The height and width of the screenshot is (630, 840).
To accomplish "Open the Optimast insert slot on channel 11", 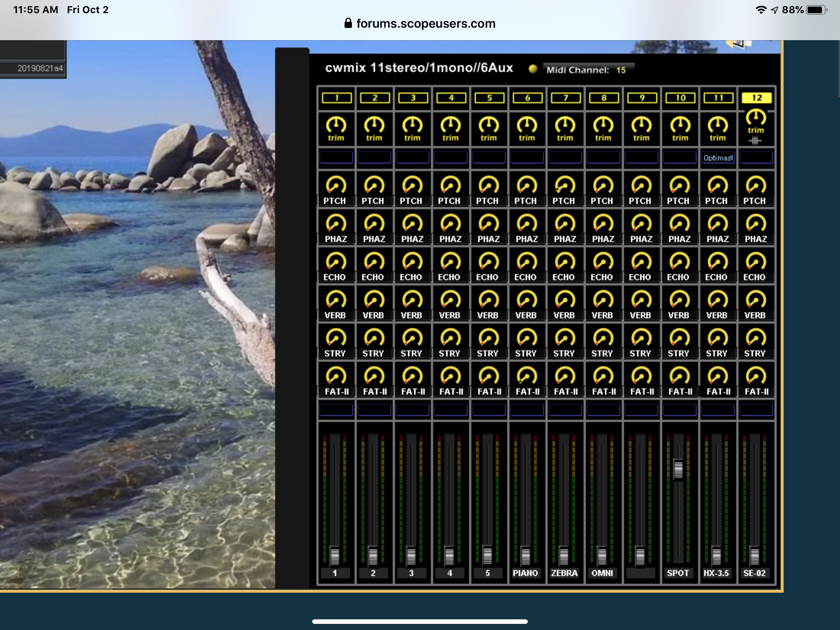I will [x=718, y=158].
